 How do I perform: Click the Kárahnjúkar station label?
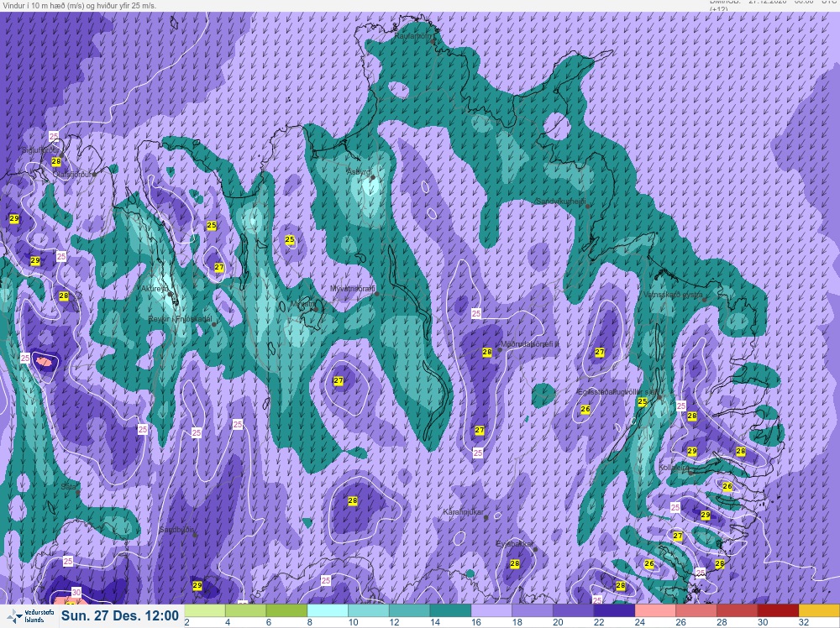pyautogui.click(x=464, y=512)
